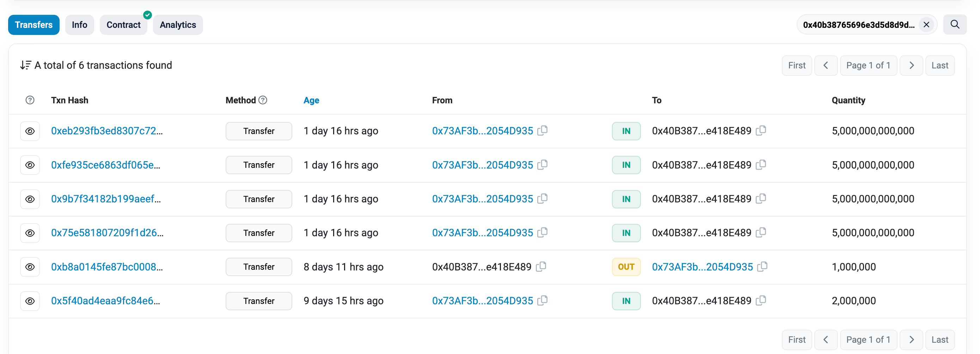Copy From address in 0xeb293fb3ed8307c72 row
Image resolution: width=980 pixels, height=354 pixels.
pos(543,130)
